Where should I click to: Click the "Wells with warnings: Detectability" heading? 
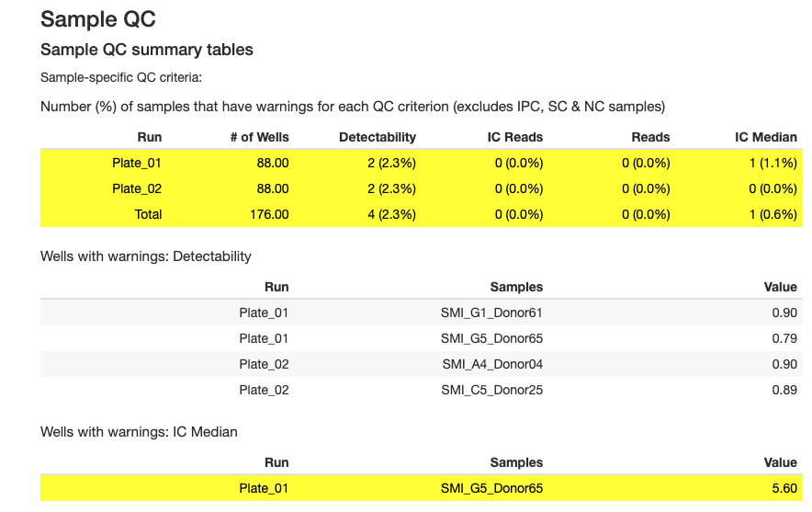(146, 256)
